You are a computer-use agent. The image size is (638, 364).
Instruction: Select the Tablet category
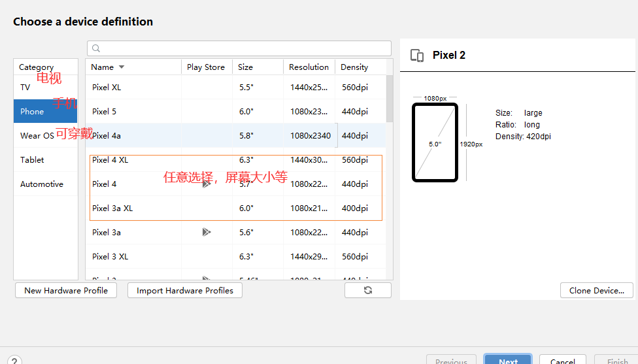click(46, 160)
